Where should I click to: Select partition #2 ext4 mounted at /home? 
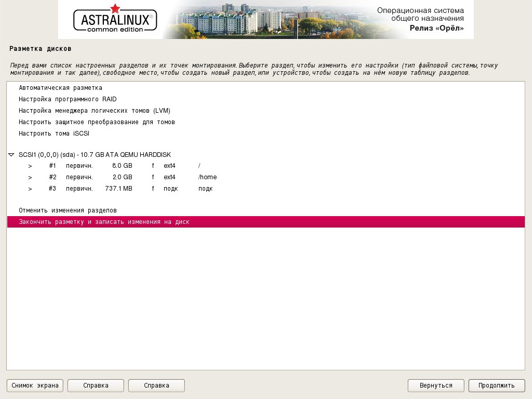click(265, 177)
